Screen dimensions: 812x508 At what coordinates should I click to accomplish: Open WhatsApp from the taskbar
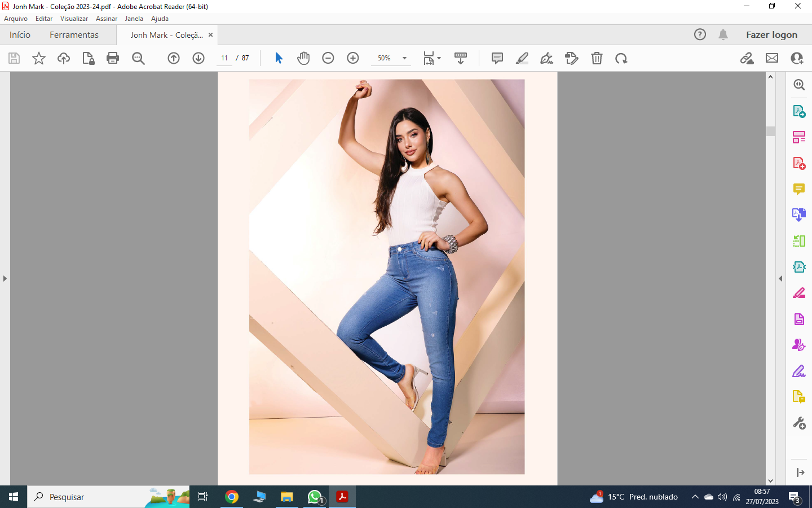coord(315,497)
